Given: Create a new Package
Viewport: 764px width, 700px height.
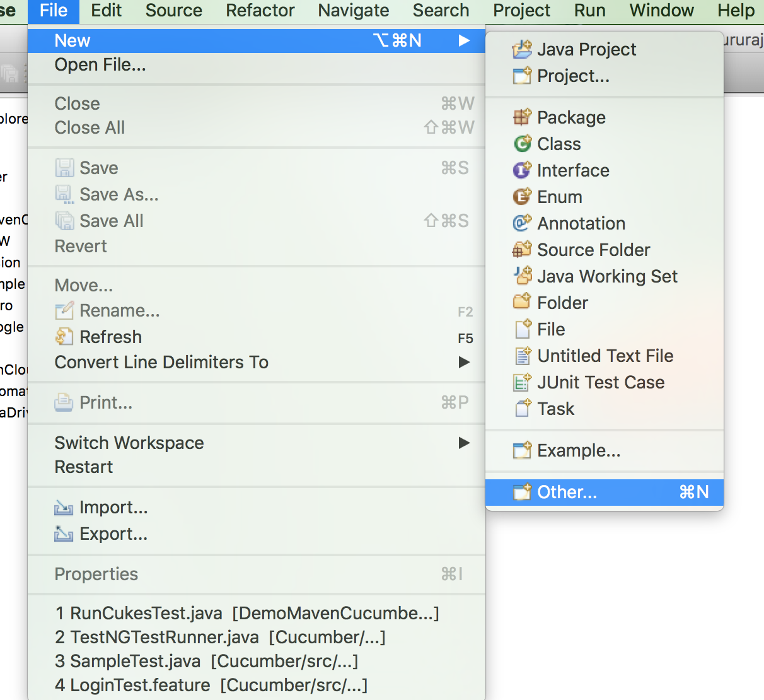Looking at the screenshot, I should pos(570,117).
